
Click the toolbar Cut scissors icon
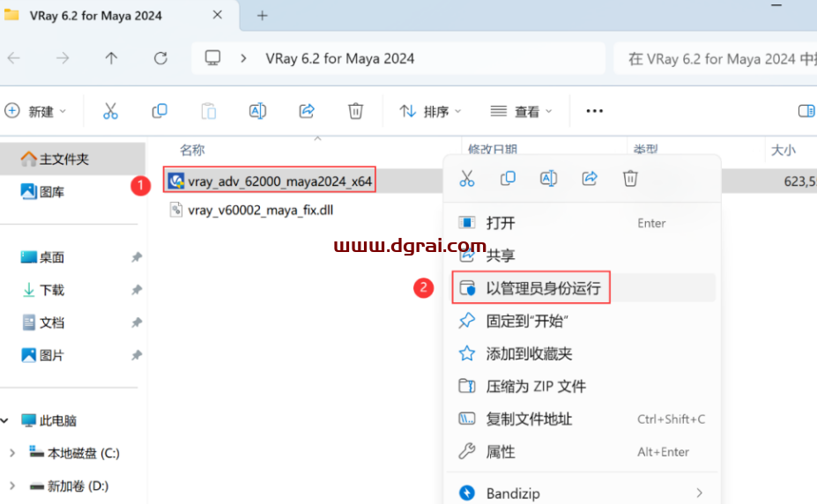pyautogui.click(x=110, y=111)
